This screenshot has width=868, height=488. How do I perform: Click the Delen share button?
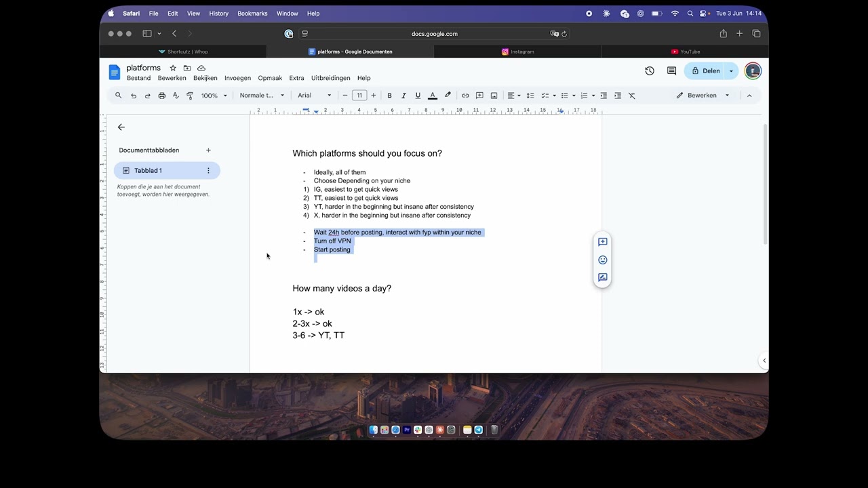tap(705, 70)
